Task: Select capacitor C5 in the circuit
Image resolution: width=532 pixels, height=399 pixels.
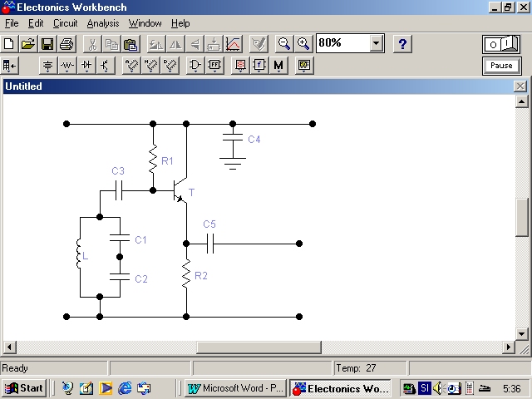Action: [210, 244]
